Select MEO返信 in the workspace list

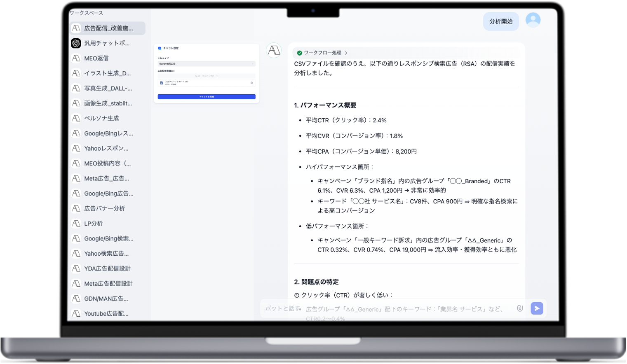click(96, 58)
